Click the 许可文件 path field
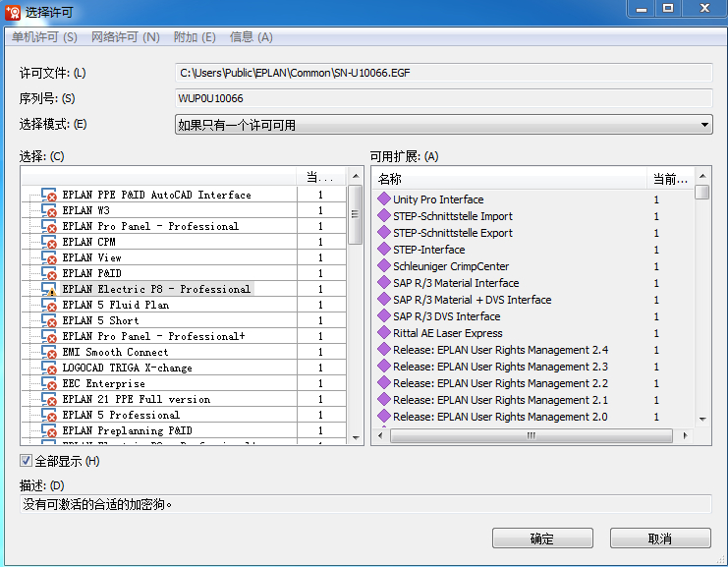This screenshot has width=728, height=567. point(443,73)
